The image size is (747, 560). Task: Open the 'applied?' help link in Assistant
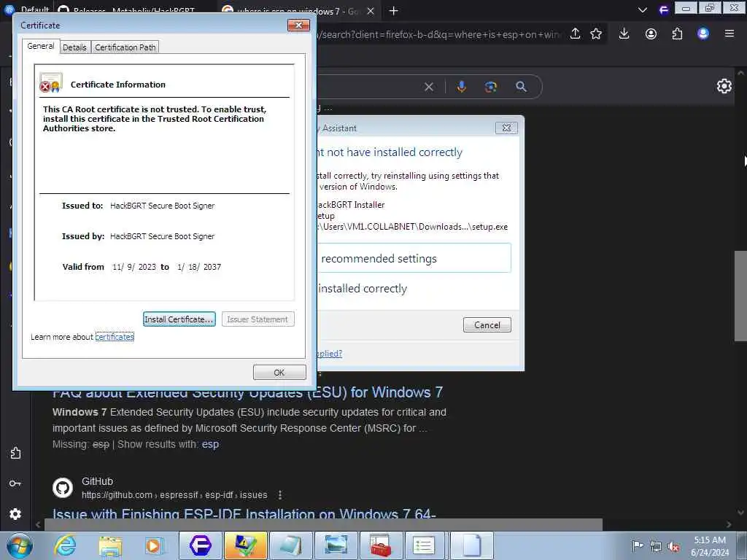pyautogui.click(x=329, y=354)
